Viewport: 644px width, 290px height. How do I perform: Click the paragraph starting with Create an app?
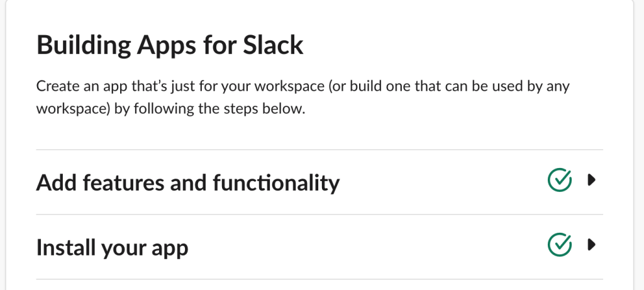tap(303, 98)
